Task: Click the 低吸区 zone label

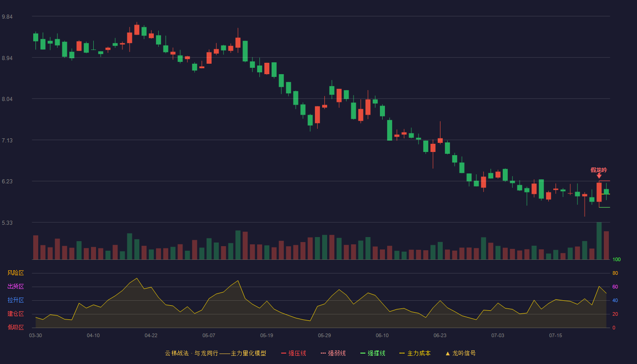Action: (x=16, y=327)
